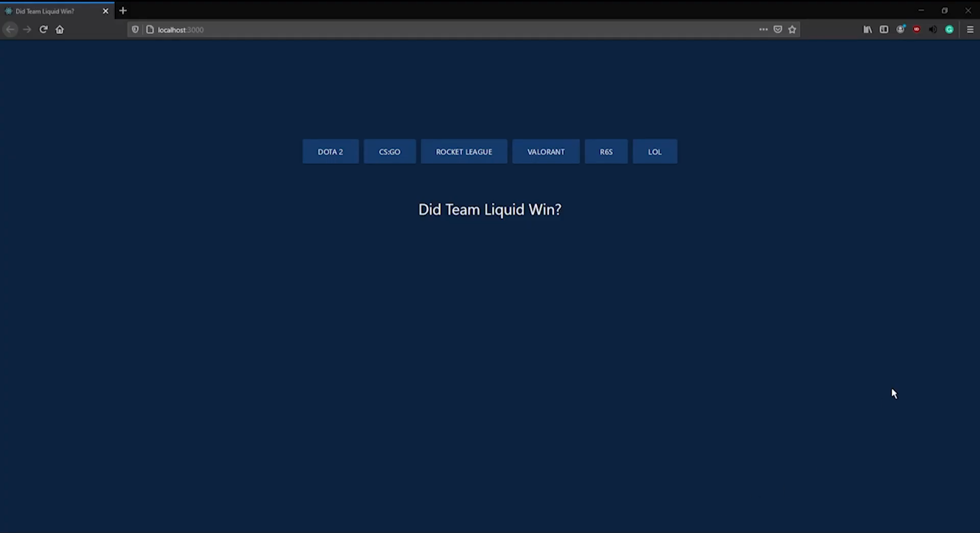Show site information page icon
The image size is (980, 533).
coord(150,30)
